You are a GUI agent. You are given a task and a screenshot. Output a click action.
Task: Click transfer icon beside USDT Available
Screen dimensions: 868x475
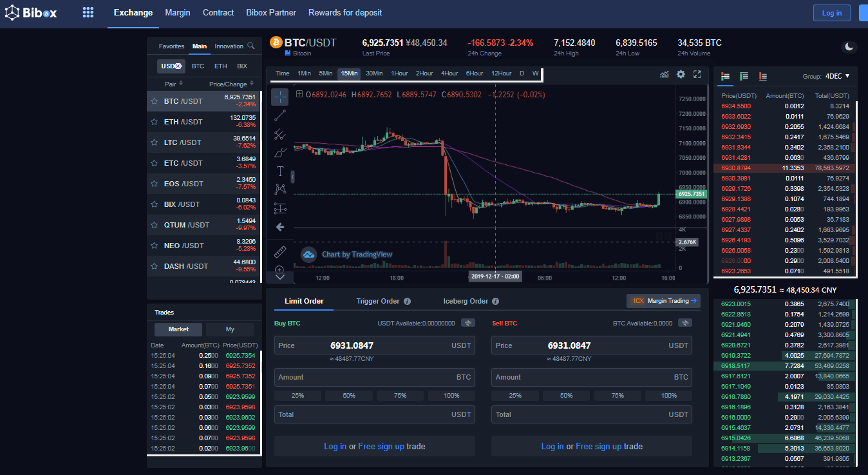point(469,323)
